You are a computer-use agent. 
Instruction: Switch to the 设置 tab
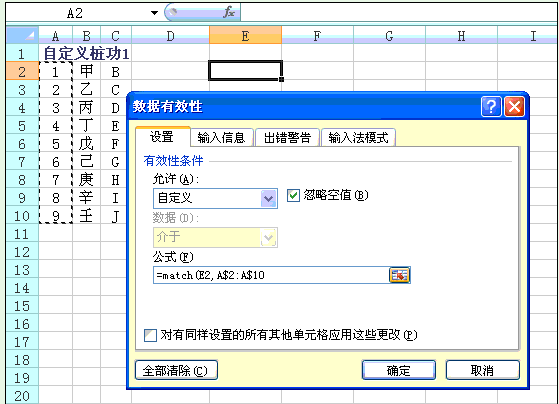162,137
